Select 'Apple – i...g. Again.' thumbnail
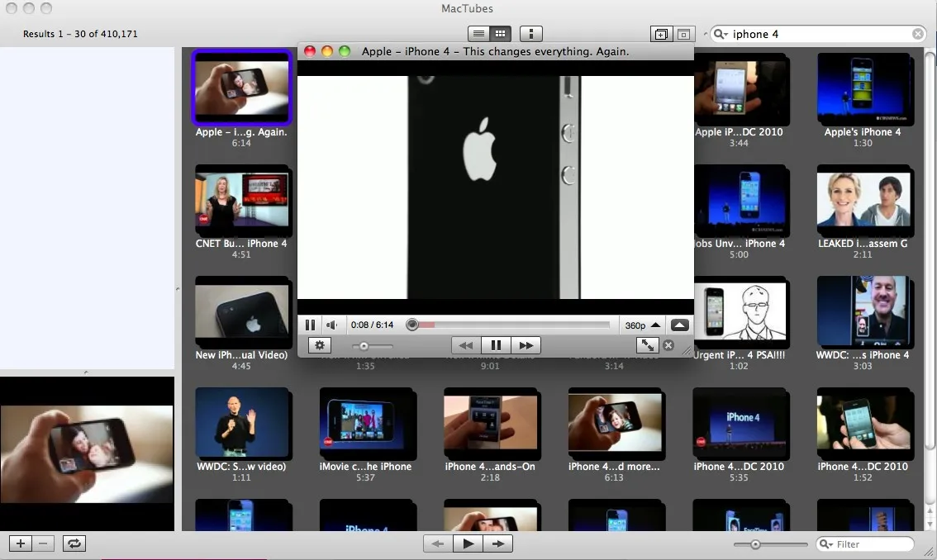Viewport: 937px width, 560px height. [241, 88]
